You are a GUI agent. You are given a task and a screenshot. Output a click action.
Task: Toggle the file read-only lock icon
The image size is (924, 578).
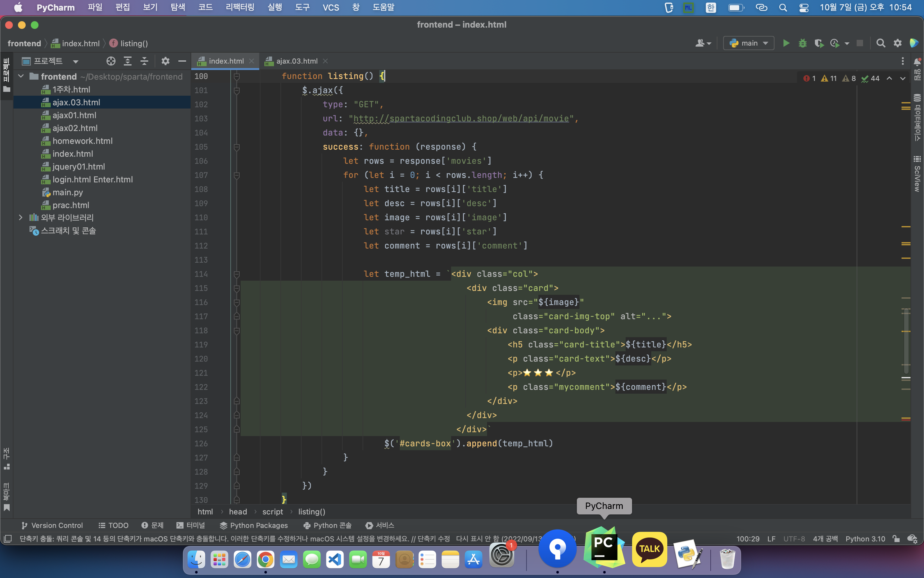(x=896, y=539)
